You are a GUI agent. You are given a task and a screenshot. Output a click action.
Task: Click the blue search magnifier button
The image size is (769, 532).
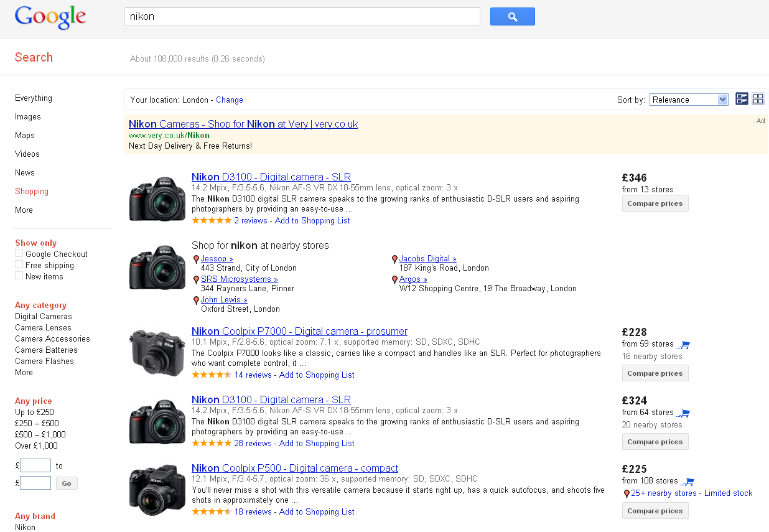[512, 17]
